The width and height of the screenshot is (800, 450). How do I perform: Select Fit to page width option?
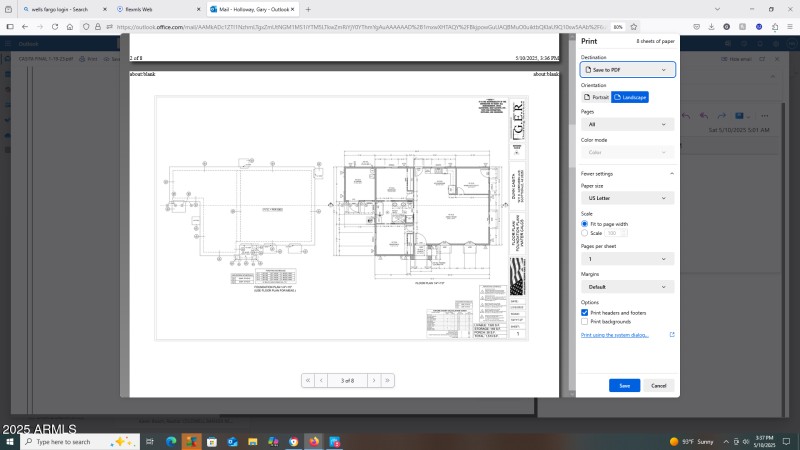click(x=585, y=224)
